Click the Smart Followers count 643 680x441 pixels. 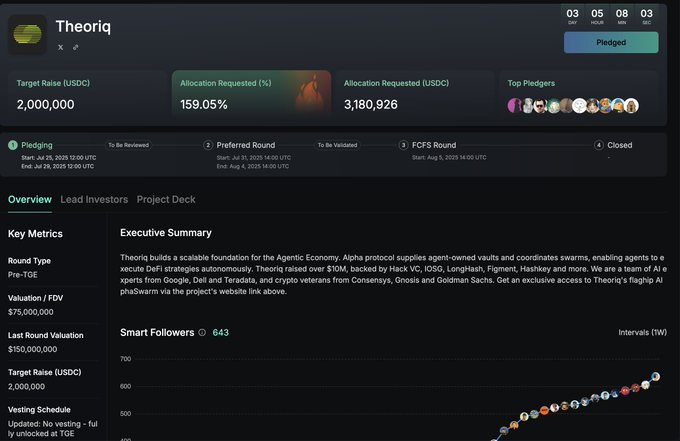(221, 333)
